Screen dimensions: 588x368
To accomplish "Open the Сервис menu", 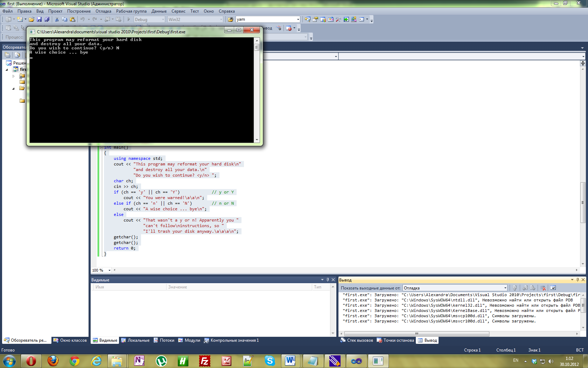I will point(178,11).
